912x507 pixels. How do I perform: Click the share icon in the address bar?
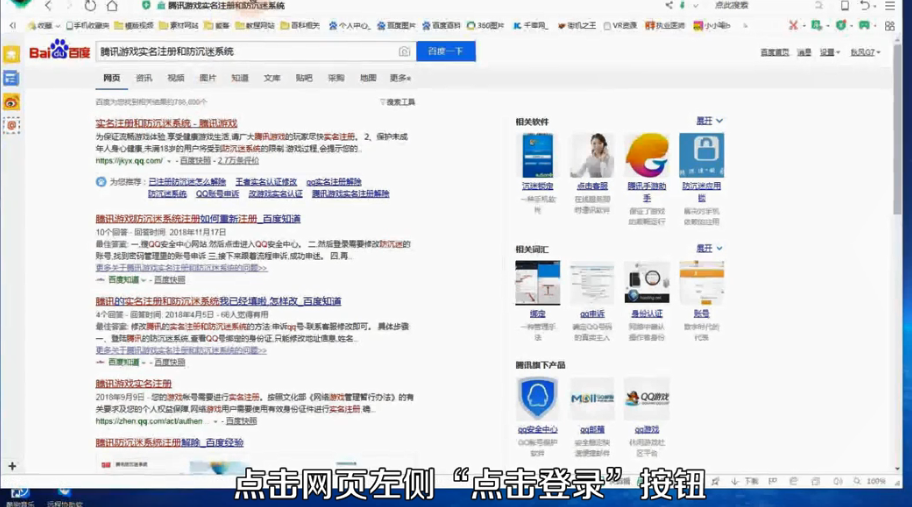point(669,5)
